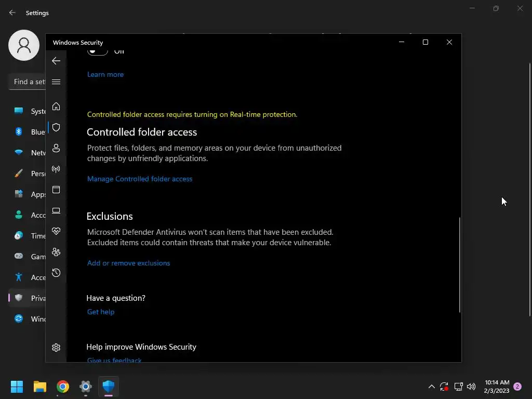The width and height of the screenshot is (532, 399).
Task: Click the sync tray icon with red dot
Action: coord(444,387)
